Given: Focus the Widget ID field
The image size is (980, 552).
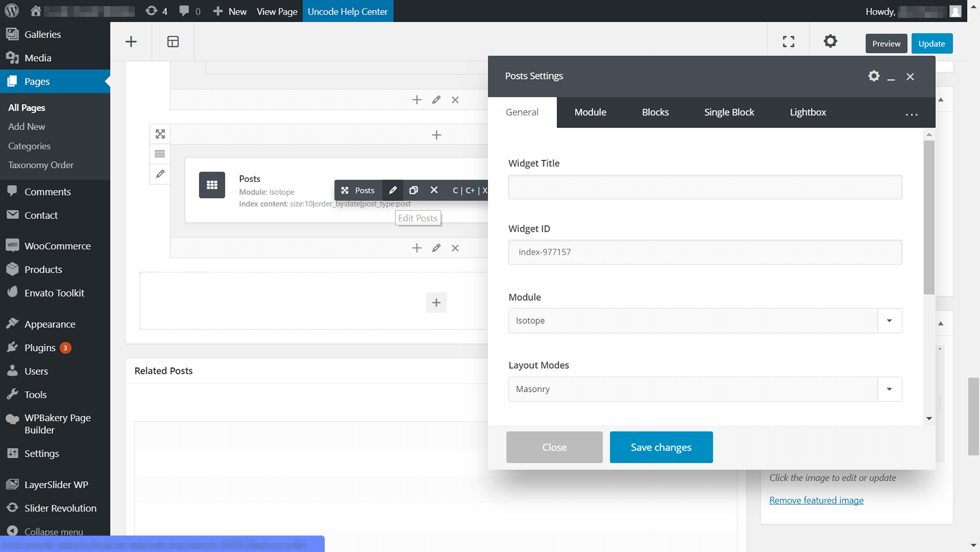Looking at the screenshot, I should coord(705,252).
